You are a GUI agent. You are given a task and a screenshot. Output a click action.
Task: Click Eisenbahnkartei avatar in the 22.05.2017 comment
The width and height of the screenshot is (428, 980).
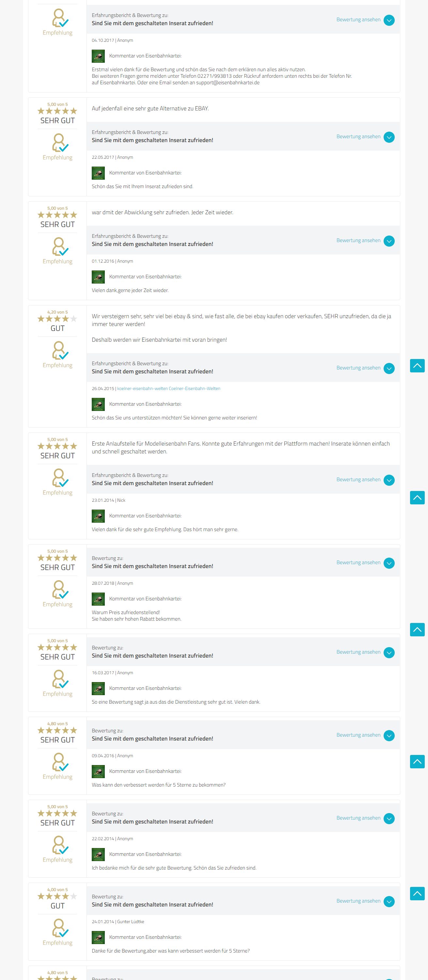pyautogui.click(x=98, y=173)
